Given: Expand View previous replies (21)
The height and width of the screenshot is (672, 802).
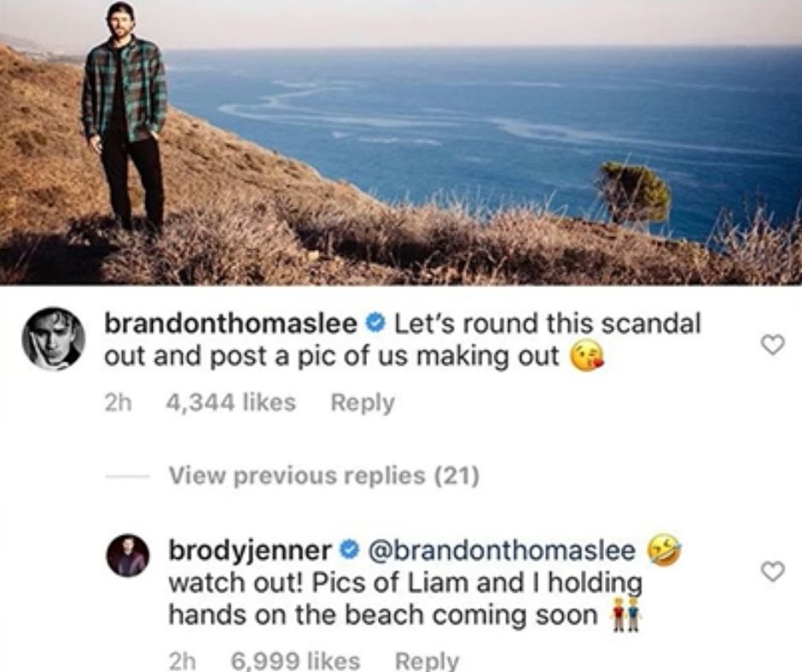Looking at the screenshot, I should coord(323,475).
